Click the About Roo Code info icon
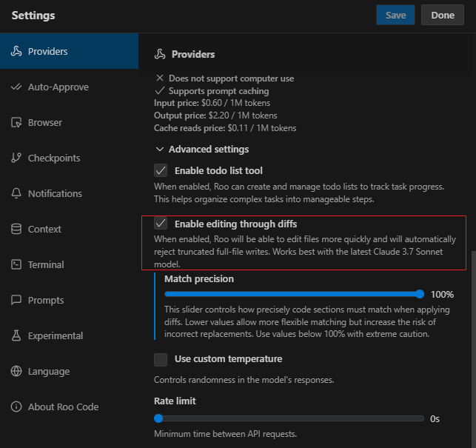The height and width of the screenshot is (448, 476). (16, 407)
